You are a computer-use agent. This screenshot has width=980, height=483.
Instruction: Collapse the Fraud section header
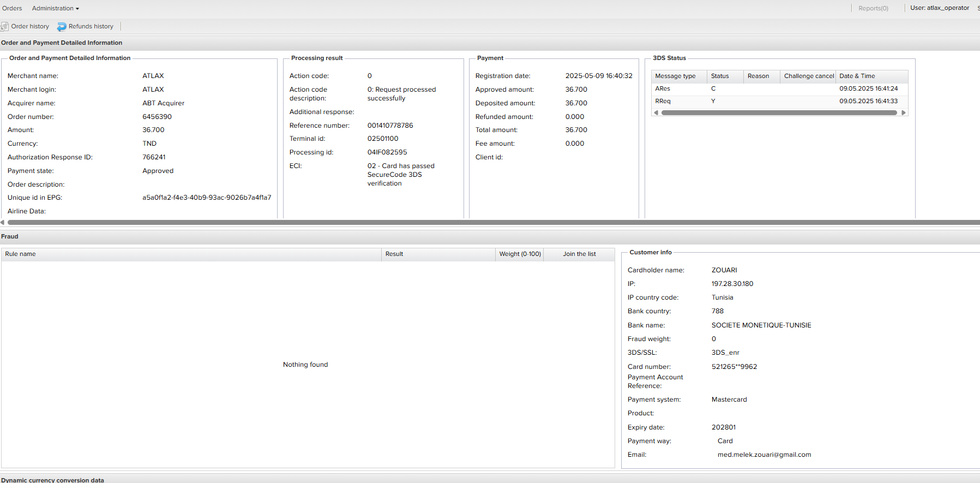tap(10, 236)
